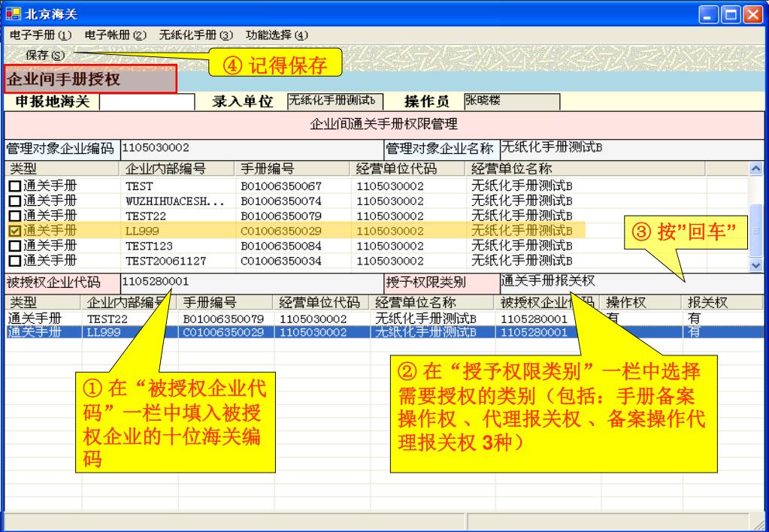Check the box for row TEST20061127
Image resolution: width=769 pixels, height=532 pixels.
click(x=15, y=261)
